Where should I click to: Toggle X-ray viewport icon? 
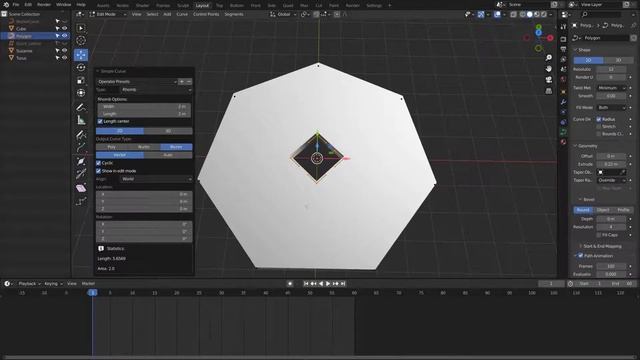(x=513, y=14)
